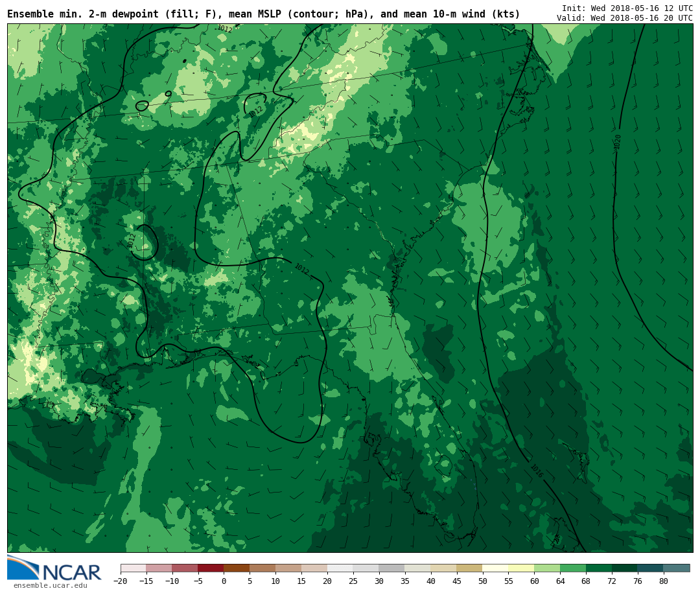Click the Valid: Wed 2018-05-16 20 UTC text
Viewport: 700px width, 593px height.
pos(625,18)
